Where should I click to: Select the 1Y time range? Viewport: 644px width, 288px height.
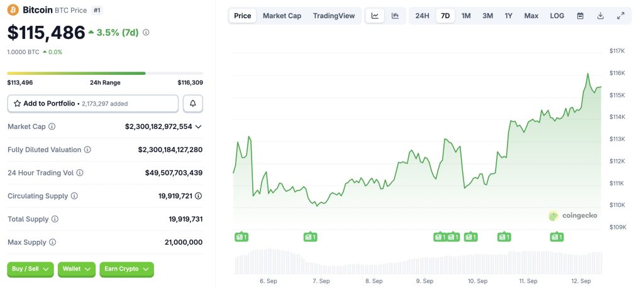[508, 16]
